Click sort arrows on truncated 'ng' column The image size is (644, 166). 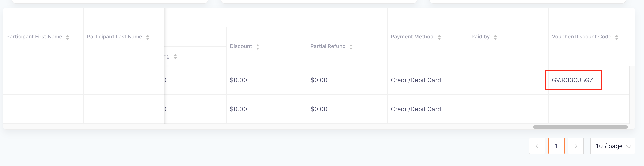(175, 57)
